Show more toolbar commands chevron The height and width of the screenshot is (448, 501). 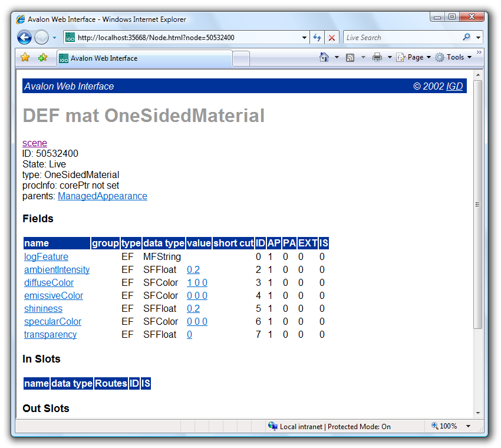pos(479,52)
